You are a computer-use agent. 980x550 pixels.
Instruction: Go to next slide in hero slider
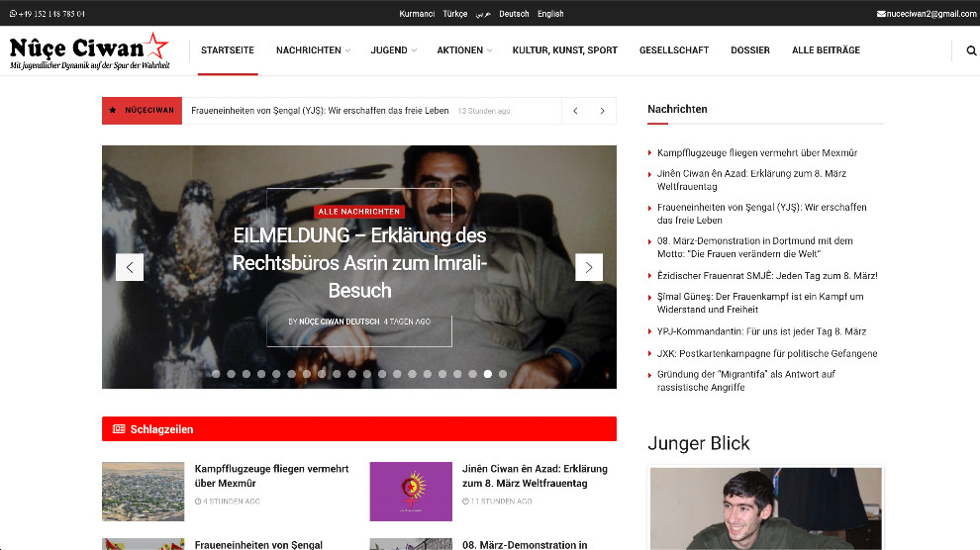(589, 267)
